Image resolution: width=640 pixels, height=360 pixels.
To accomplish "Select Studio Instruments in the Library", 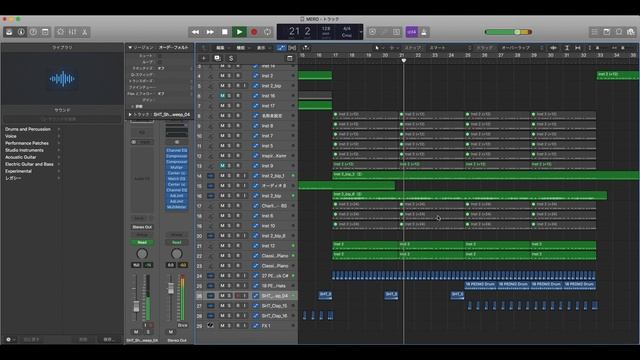I will click(x=24, y=150).
